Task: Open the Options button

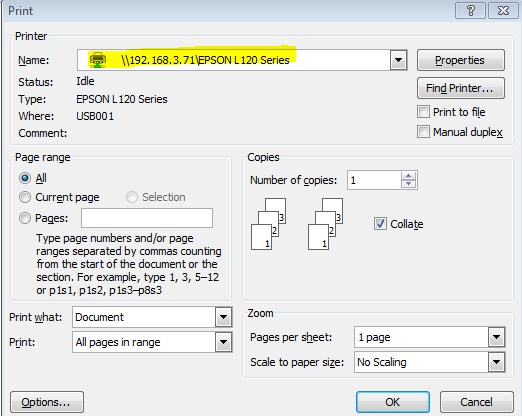Action: pos(47,402)
